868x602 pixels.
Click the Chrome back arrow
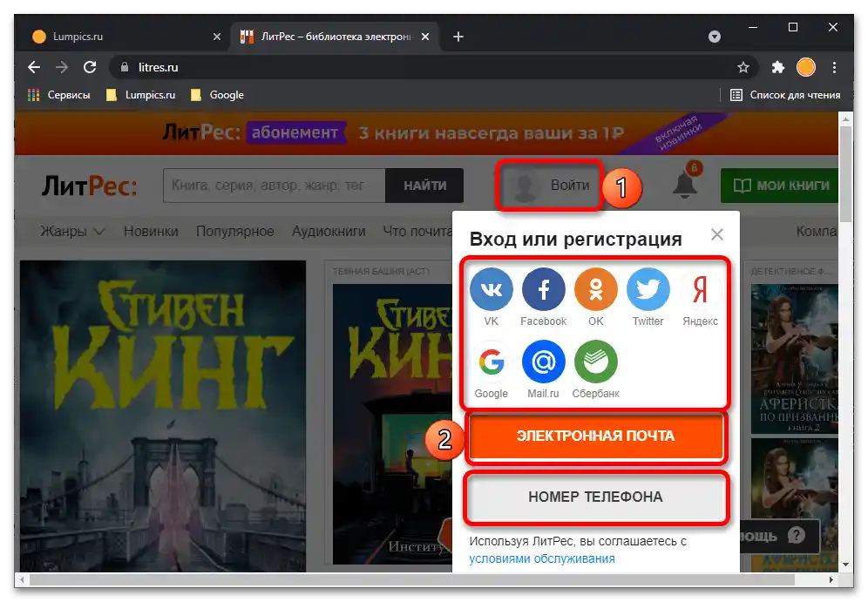pos(34,67)
